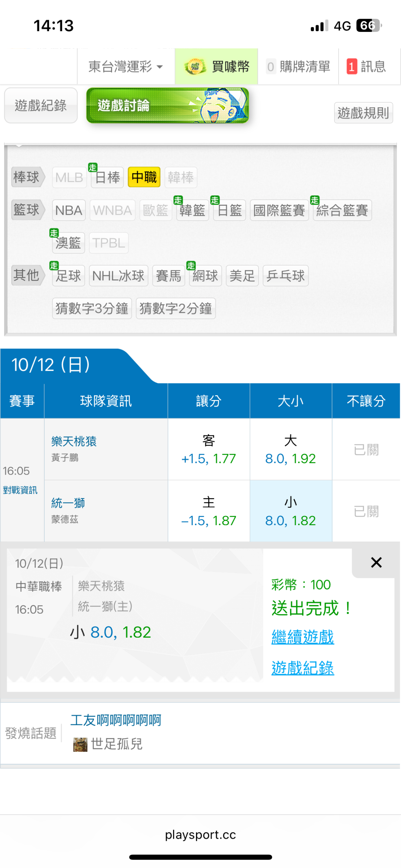
Task: Expand the 東台灣運彩 dropdown
Action: [126, 67]
